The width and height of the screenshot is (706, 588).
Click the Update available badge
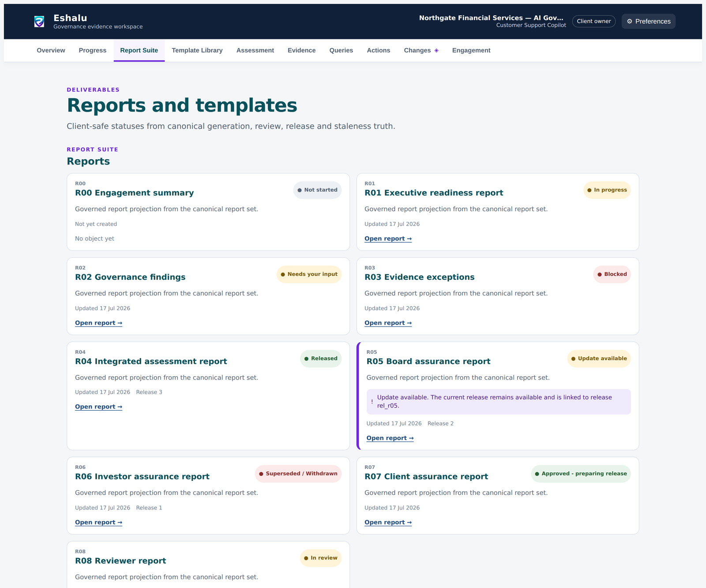pos(599,359)
